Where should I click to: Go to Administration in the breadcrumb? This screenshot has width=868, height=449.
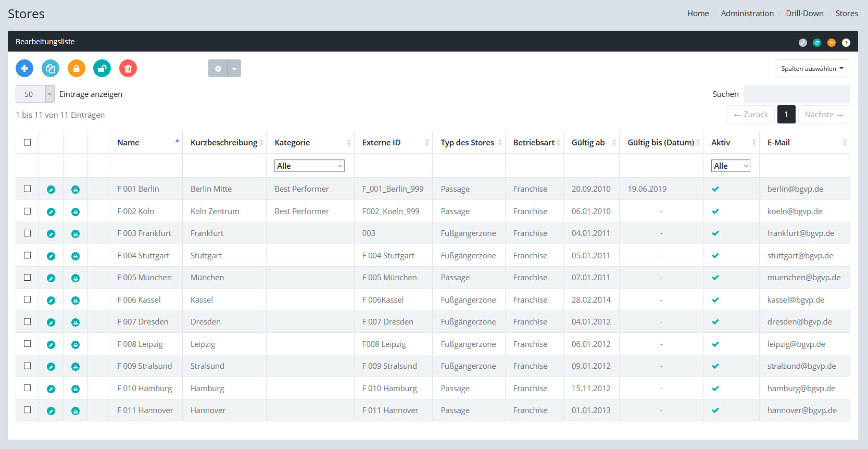pyautogui.click(x=747, y=14)
